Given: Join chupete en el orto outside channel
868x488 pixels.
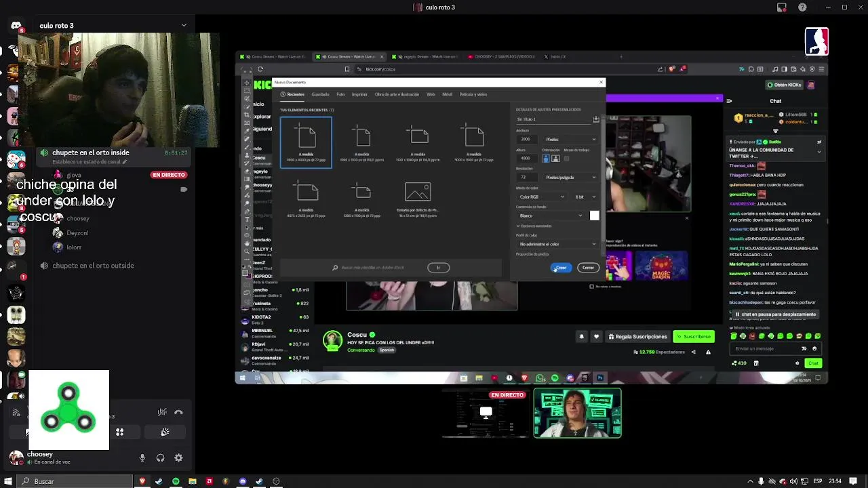Looking at the screenshot, I should point(93,266).
